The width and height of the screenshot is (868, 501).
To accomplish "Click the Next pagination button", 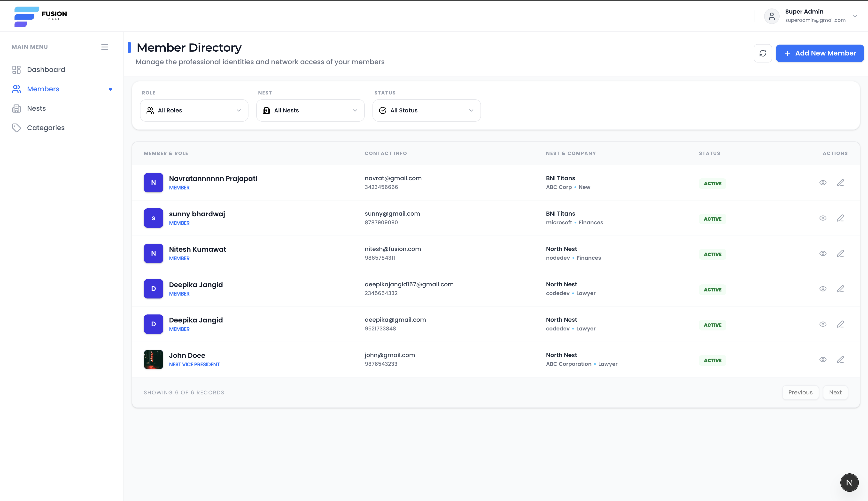I will (x=835, y=392).
